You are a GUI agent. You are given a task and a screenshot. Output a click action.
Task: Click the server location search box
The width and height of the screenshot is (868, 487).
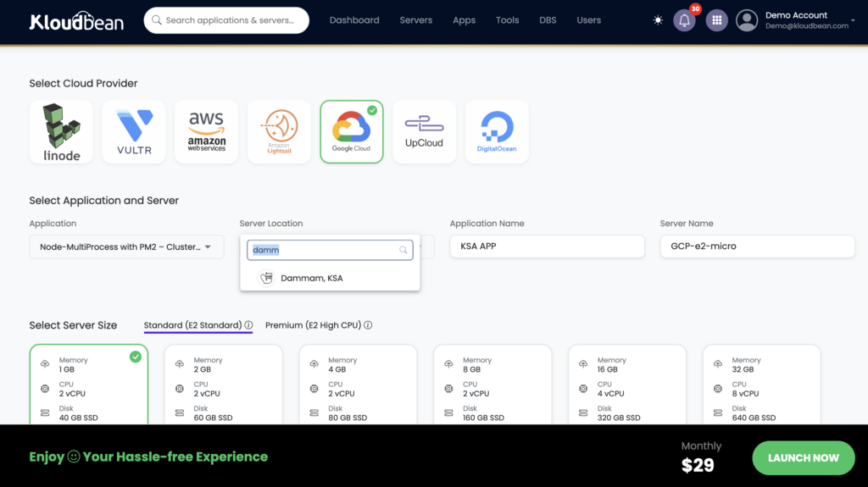coord(330,250)
